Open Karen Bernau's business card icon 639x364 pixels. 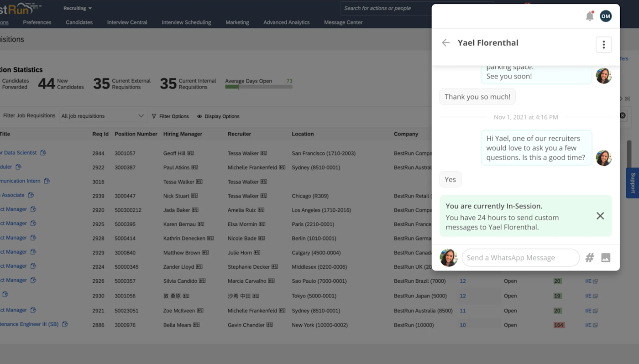201,224
